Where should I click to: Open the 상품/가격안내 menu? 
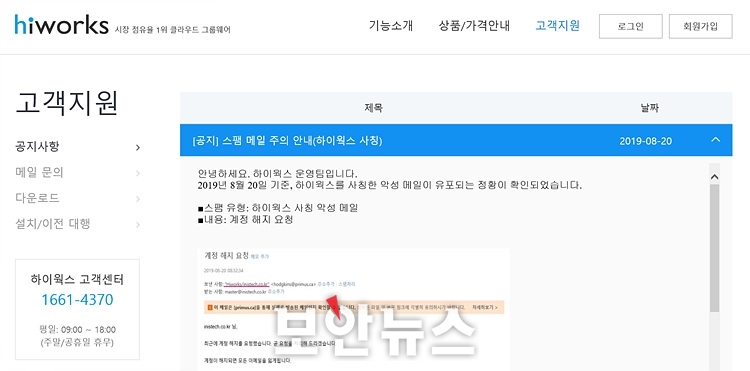474,26
